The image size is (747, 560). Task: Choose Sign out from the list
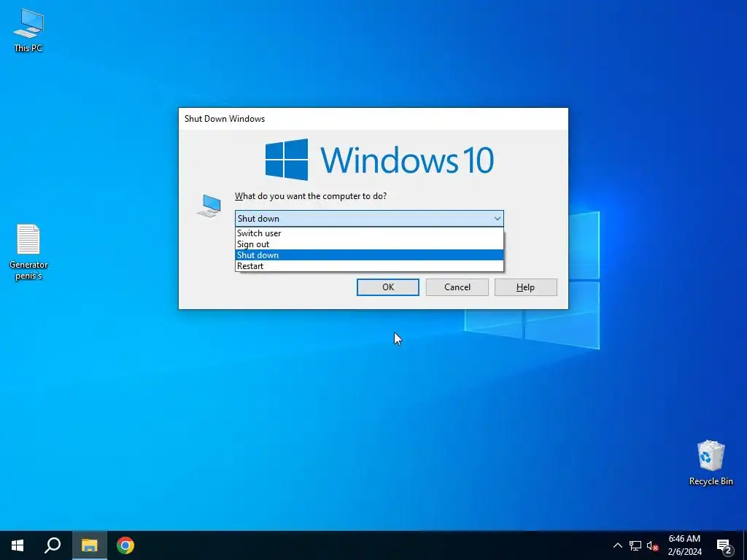pos(369,244)
